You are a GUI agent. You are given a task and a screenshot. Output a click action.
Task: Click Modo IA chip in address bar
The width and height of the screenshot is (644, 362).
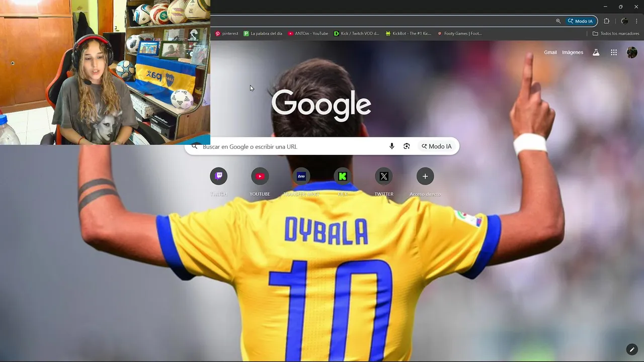pos(580,21)
